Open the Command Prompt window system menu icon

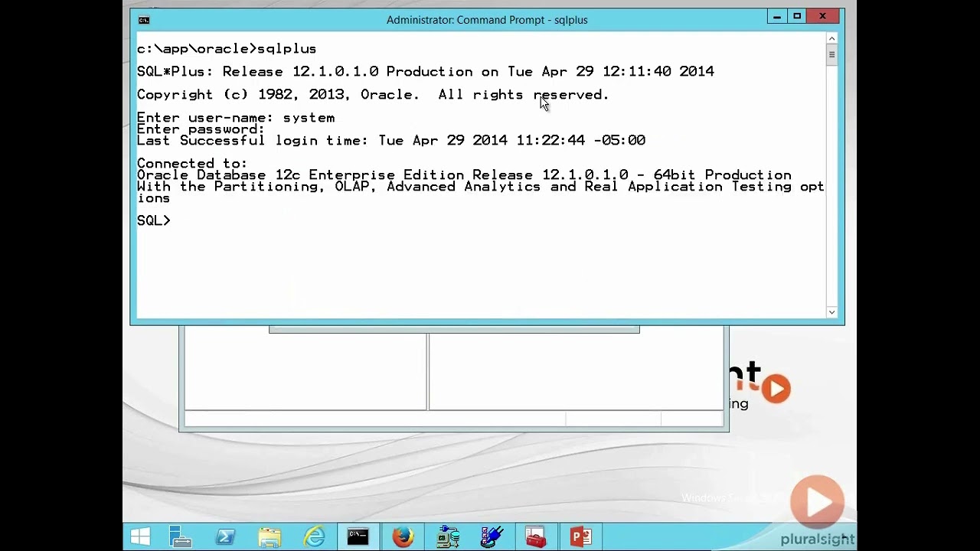click(144, 20)
